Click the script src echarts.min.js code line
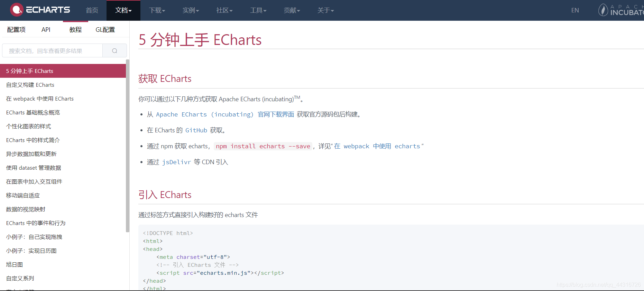The width and height of the screenshot is (644, 291). [220, 273]
